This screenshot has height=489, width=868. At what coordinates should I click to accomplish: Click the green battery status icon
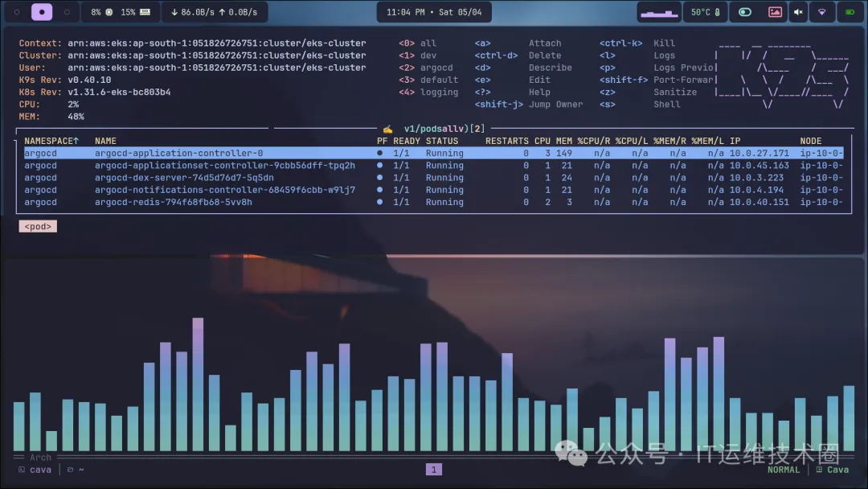point(850,12)
